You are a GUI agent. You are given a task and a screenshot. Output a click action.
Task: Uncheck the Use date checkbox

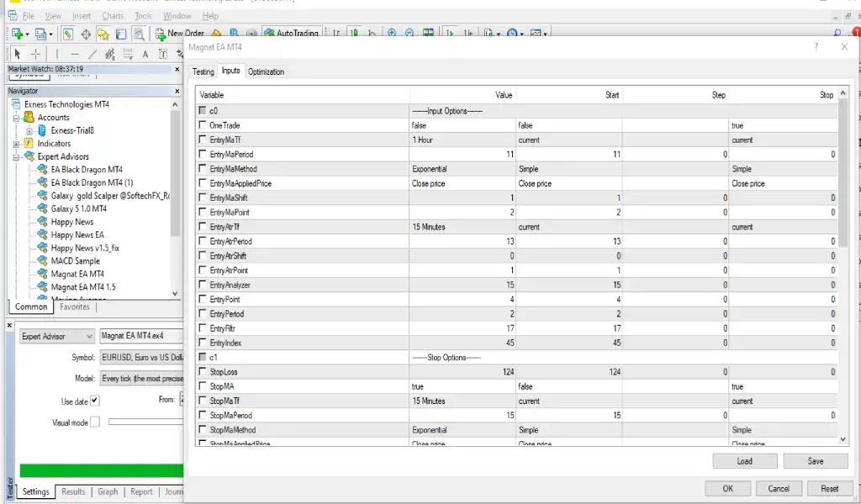pyautogui.click(x=94, y=402)
